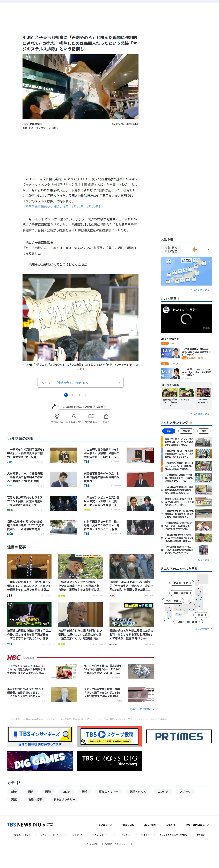Click the 経済 category tag

coord(85,792)
